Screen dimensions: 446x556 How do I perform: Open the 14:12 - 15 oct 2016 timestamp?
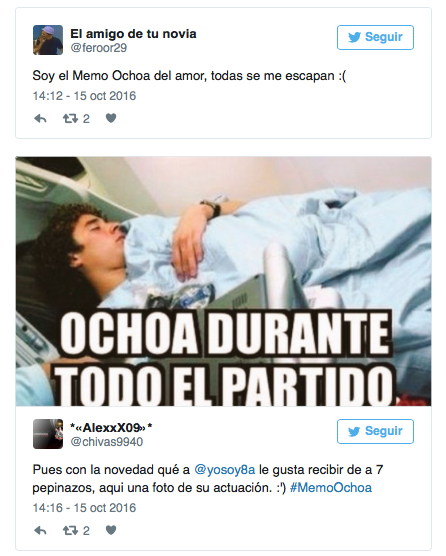point(84,96)
